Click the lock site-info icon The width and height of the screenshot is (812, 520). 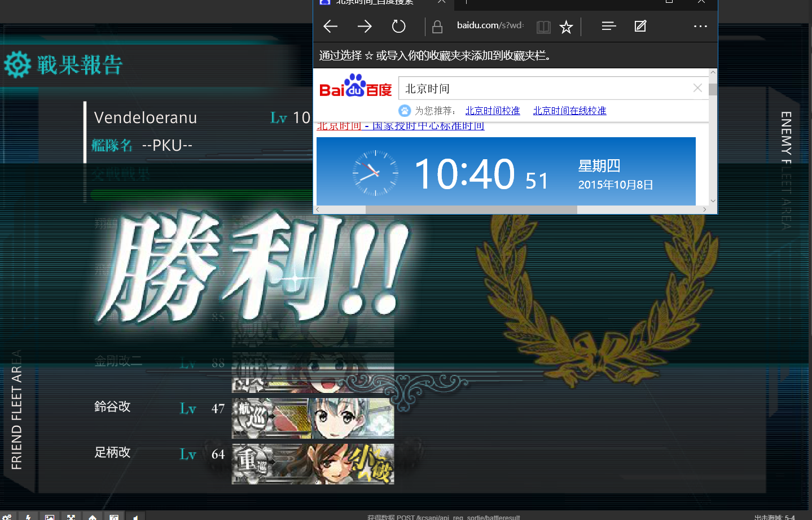point(437,27)
